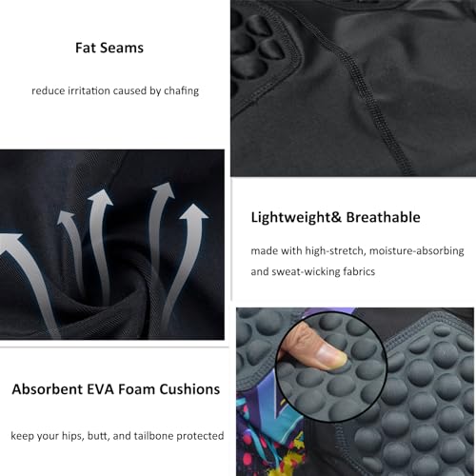
Task: Select the moisture-absorbing description text
Action: 357,250
